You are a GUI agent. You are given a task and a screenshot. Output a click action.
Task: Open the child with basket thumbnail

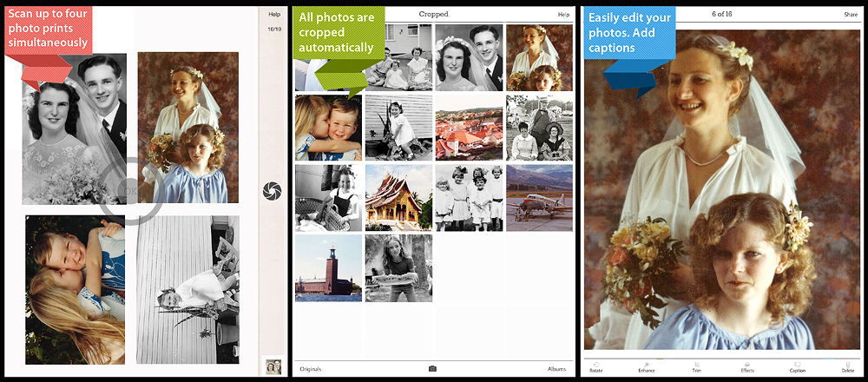click(328, 198)
